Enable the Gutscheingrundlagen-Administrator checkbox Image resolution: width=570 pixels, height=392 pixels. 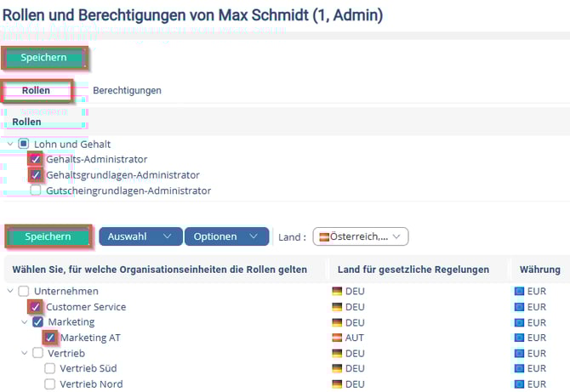[x=36, y=190]
